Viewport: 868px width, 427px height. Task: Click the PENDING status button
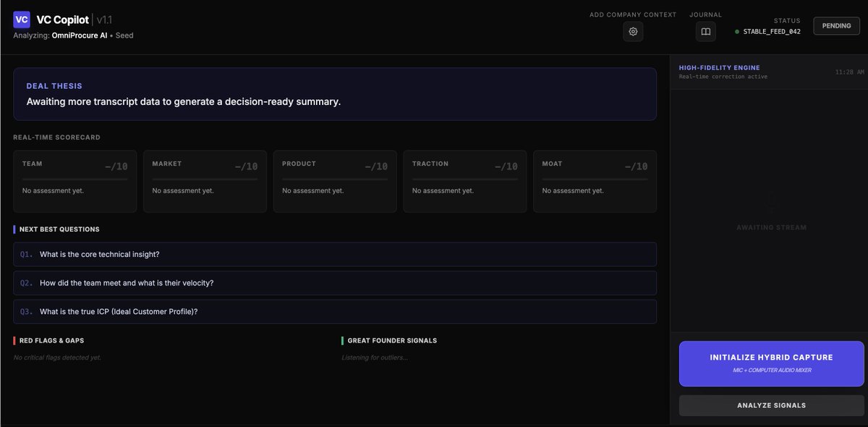[x=836, y=25]
